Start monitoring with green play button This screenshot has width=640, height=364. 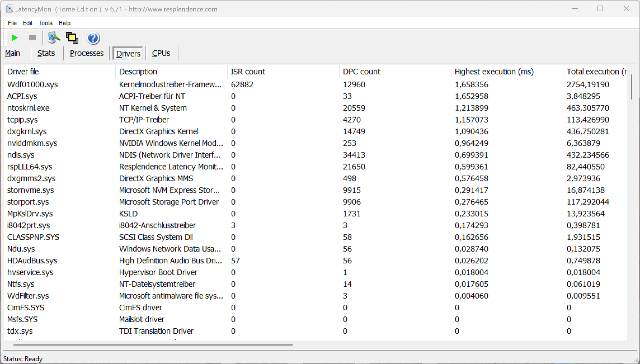point(15,38)
